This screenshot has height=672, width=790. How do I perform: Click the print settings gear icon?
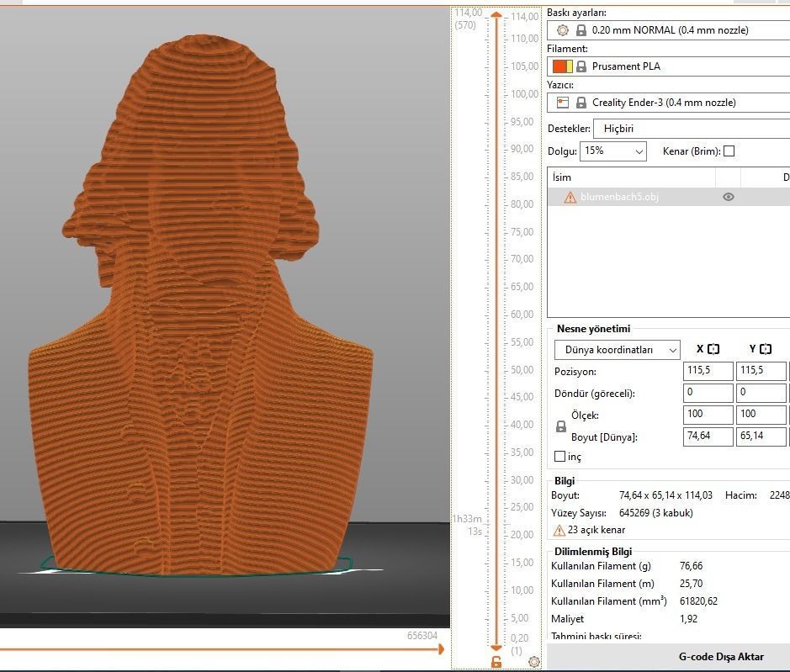(x=562, y=30)
